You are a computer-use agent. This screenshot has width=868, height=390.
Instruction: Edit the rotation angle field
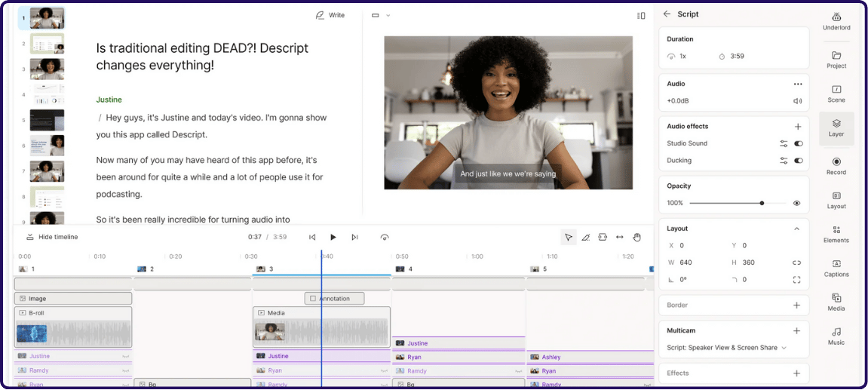pos(682,280)
